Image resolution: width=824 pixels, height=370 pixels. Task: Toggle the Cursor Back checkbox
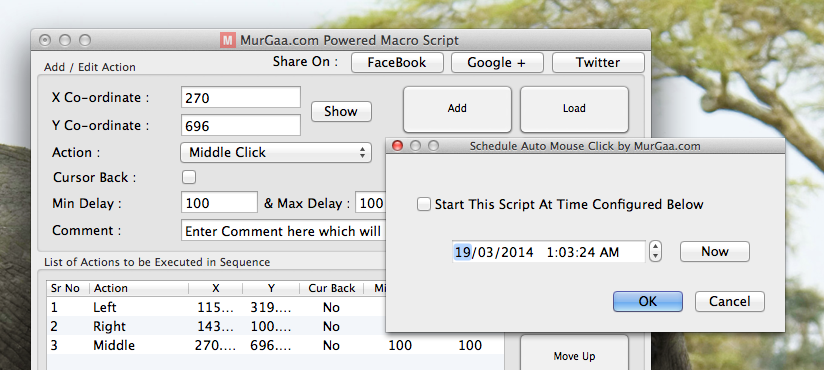189,177
